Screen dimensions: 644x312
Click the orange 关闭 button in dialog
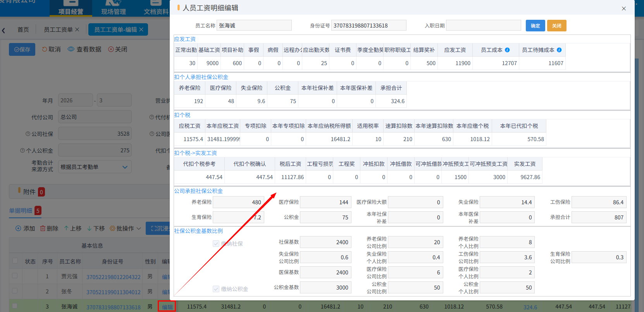pyautogui.click(x=557, y=26)
